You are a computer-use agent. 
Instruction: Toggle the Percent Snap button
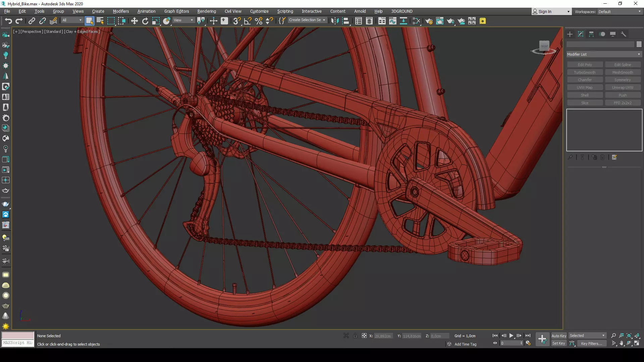(258, 21)
